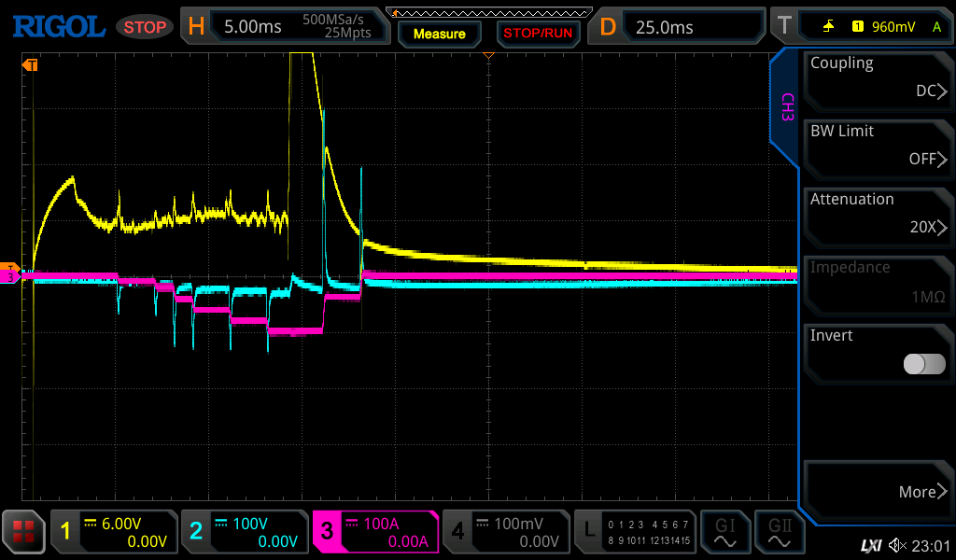
Task: Click the RIGOL logo
Action: pos(58,27)
